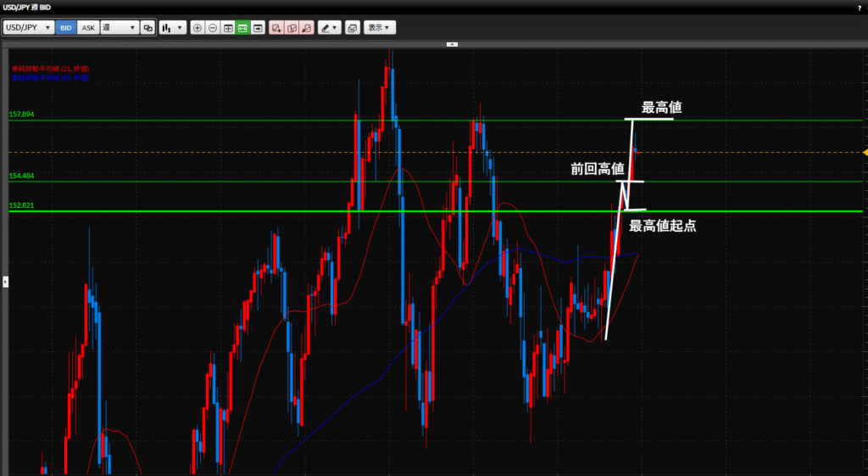Click the third pink toolbar icon
The width and height of the screenshot is (868, 476).
click(307, 28)
